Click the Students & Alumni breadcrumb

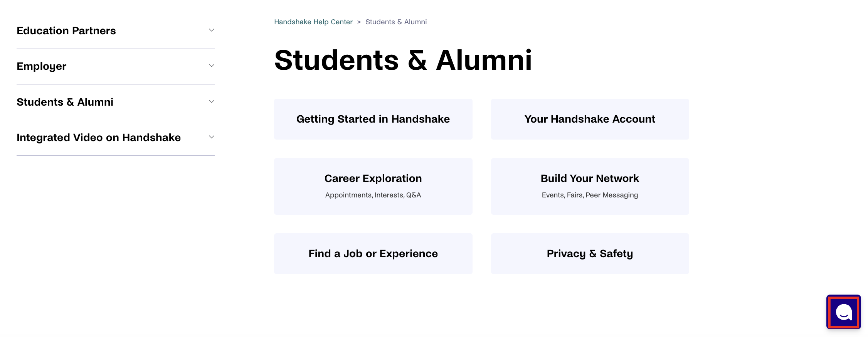click(x=396, y=22)
